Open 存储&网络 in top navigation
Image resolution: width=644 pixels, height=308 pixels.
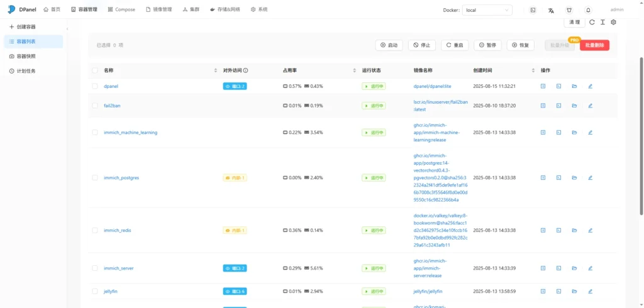coord(225,9)
